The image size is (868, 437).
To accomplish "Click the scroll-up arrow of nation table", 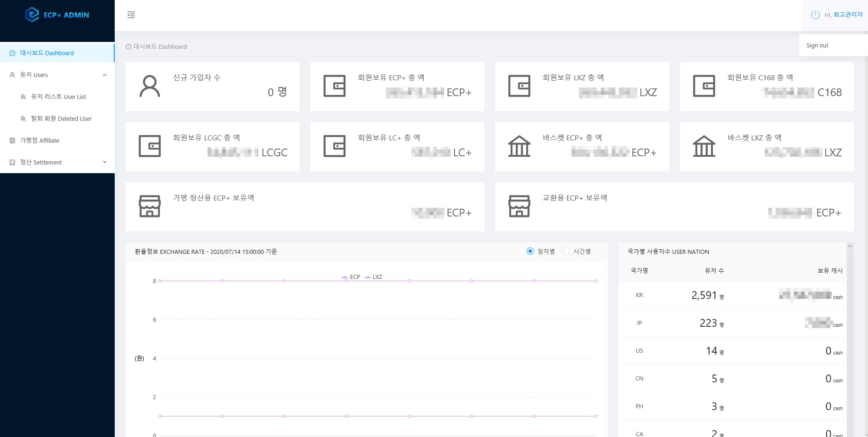I will point(850,246).
